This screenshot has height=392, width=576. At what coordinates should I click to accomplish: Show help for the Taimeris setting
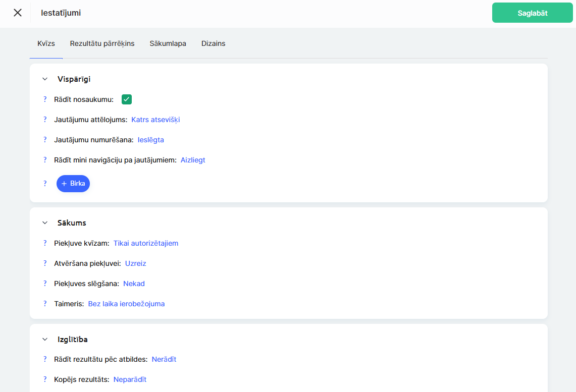point(45,304)
